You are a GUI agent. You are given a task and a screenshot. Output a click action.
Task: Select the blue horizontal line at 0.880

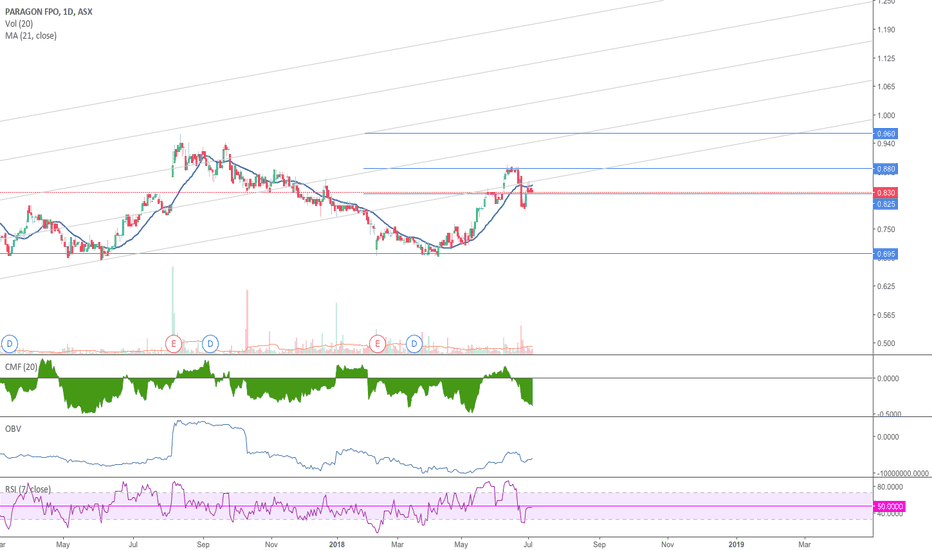pos(618,169)
